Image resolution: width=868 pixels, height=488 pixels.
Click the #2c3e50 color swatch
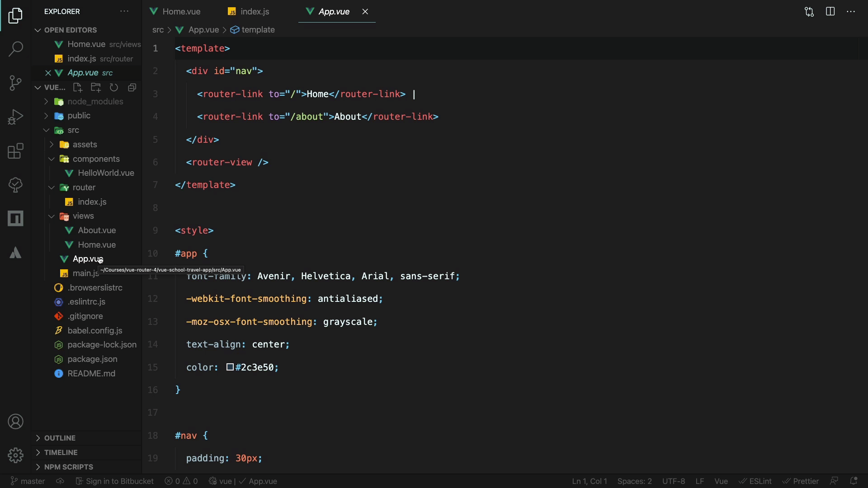230,367
